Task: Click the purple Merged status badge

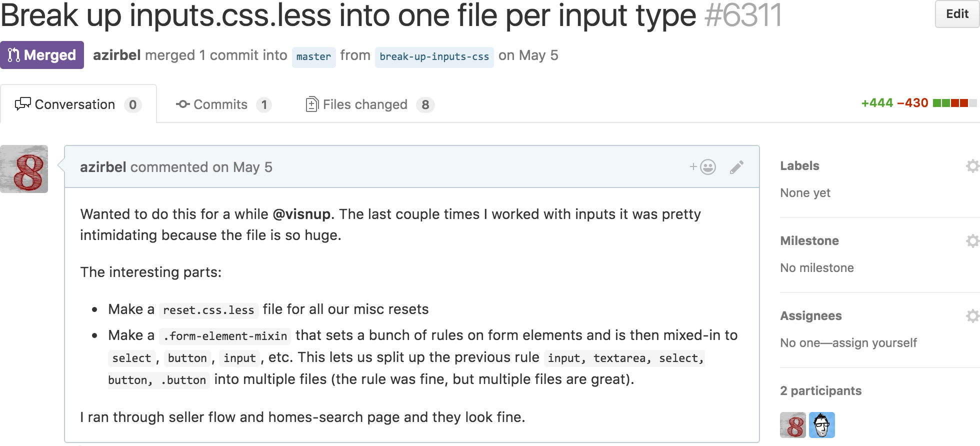Action: coord(42,55)
